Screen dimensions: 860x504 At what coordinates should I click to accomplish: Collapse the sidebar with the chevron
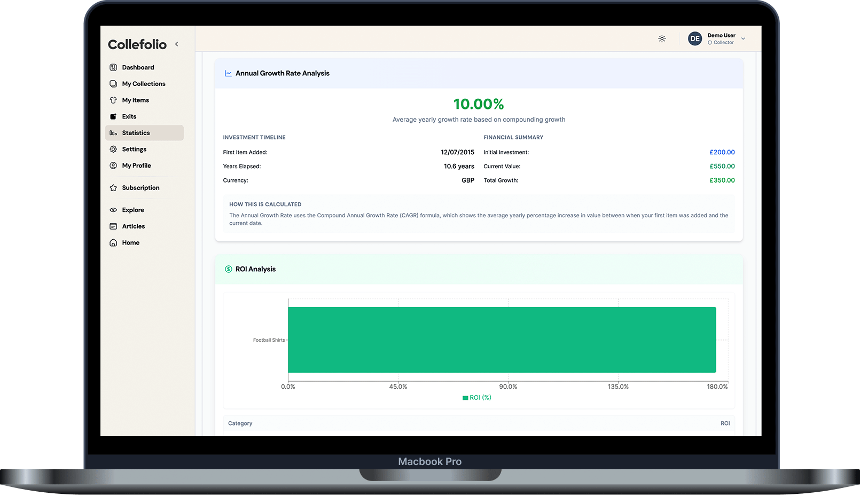(x=177, y=44)
